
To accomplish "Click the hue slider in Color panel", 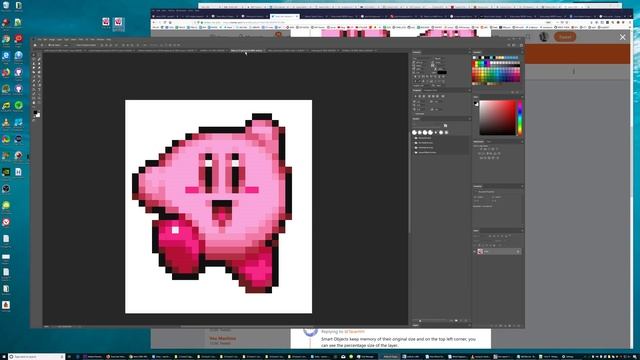I will pos(520,118).
